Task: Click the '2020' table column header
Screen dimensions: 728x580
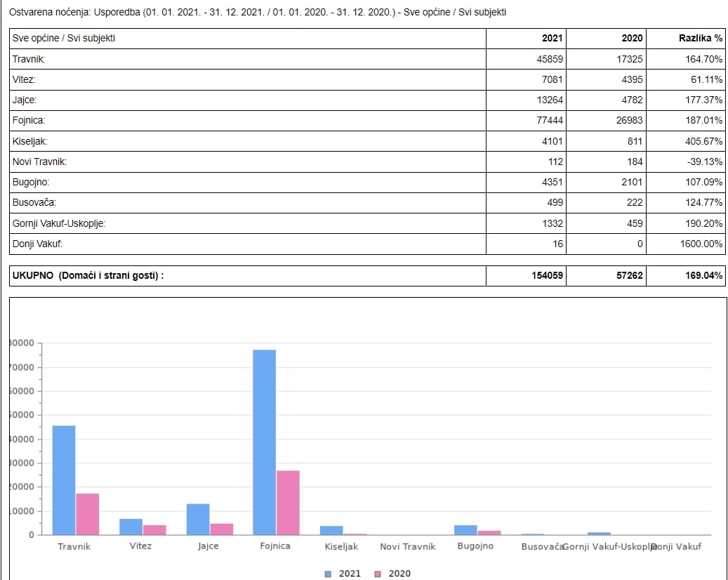Action: [x=632, y=39]
